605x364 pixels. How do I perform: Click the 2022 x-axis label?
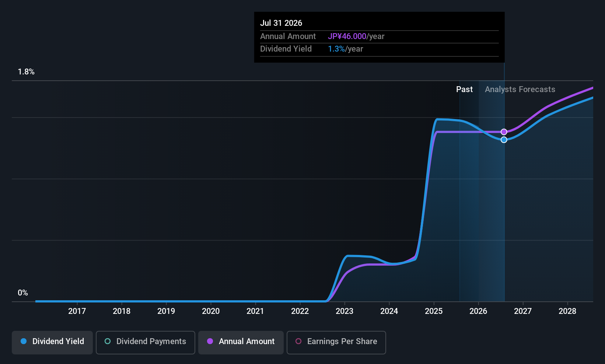click(300, 311)
